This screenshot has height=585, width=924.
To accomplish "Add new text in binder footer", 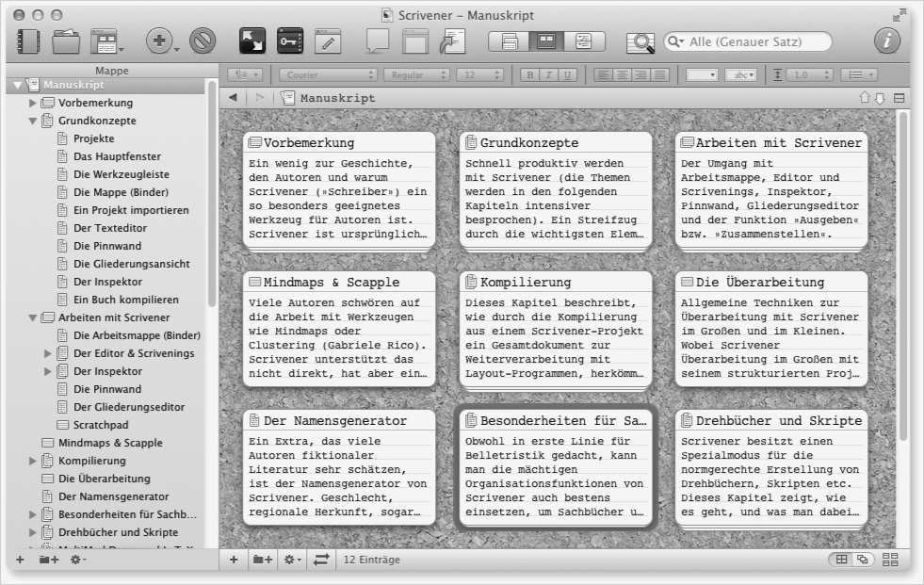I will click(20, 560).
